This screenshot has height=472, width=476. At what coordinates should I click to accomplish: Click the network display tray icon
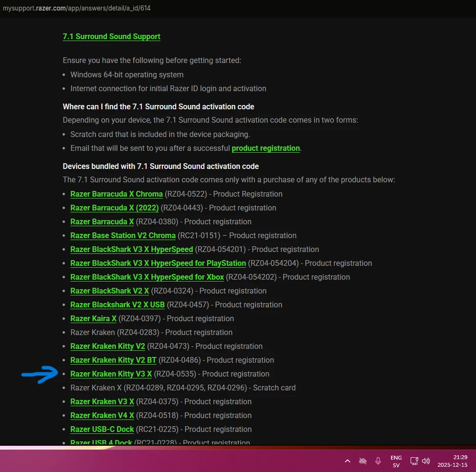[414, 461]
